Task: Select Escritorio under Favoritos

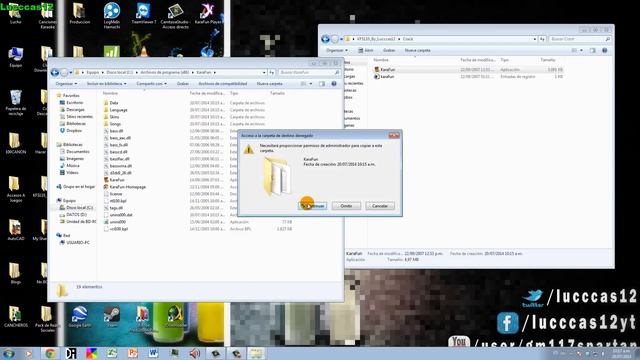Action: pos(72,102)
